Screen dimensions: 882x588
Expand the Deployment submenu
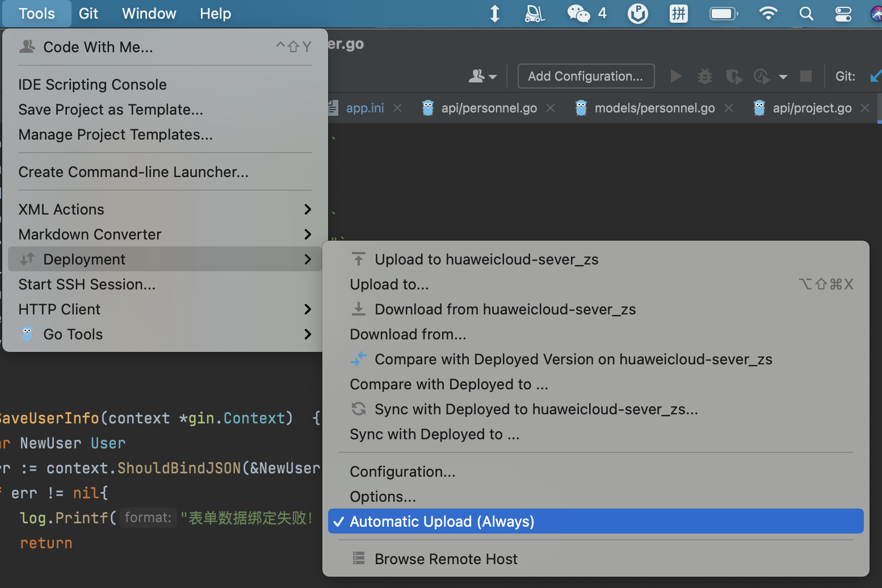pos(165,259)
